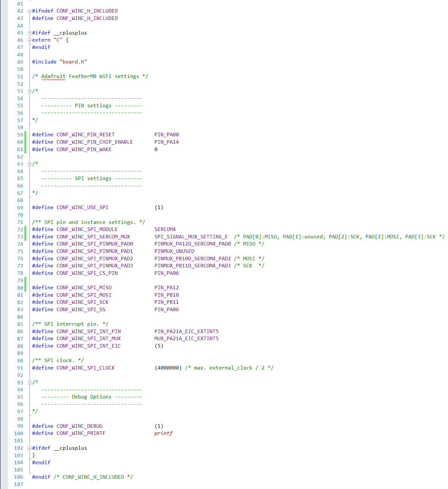This screenshot has width=448, height=489.
Task: Click line number 59 in the gutter
Action: pyautogui.click(x=20, y=135)
